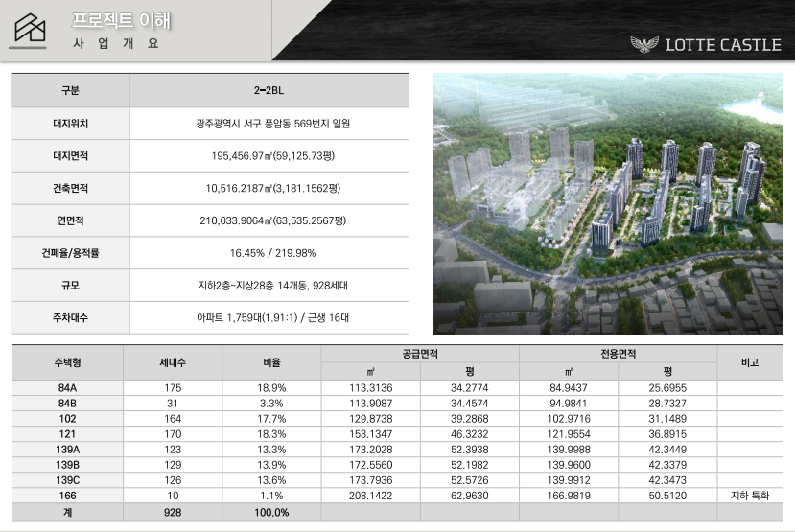Click the unit count '164'

(x=173, y=419)
